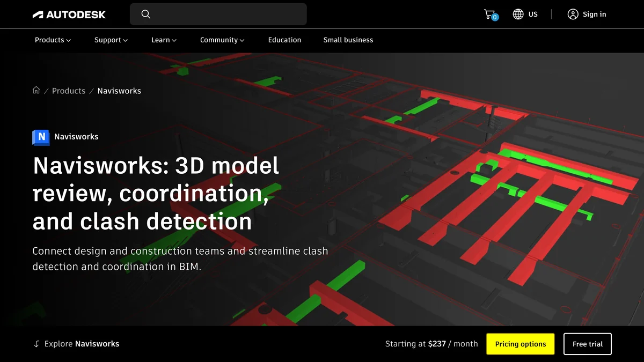Open the Small business page
Image resolution: width=644 pixels, height=362 pixels.
[348, 40]
